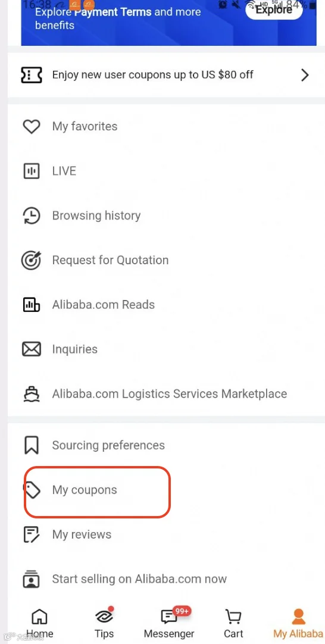Viewport: 325px width, 644px height.
Task: Tap the heart icon beside My favorites
Action: (x=31, y=127)
